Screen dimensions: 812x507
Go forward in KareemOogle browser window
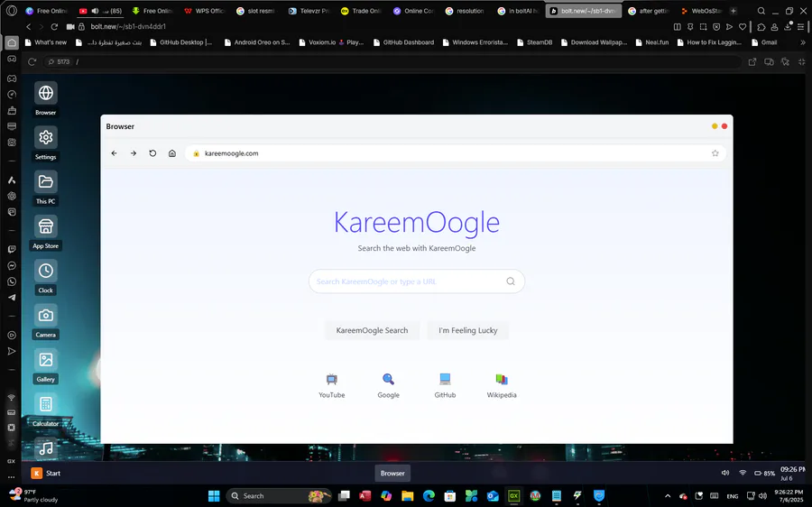[134, 153]
